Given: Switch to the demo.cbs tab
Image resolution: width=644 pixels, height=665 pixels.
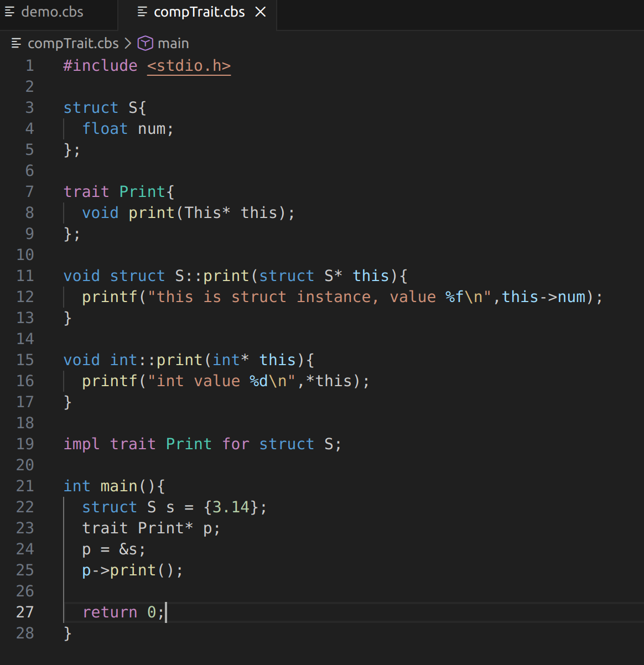Looking at the screenshot, I should (52, 12).
